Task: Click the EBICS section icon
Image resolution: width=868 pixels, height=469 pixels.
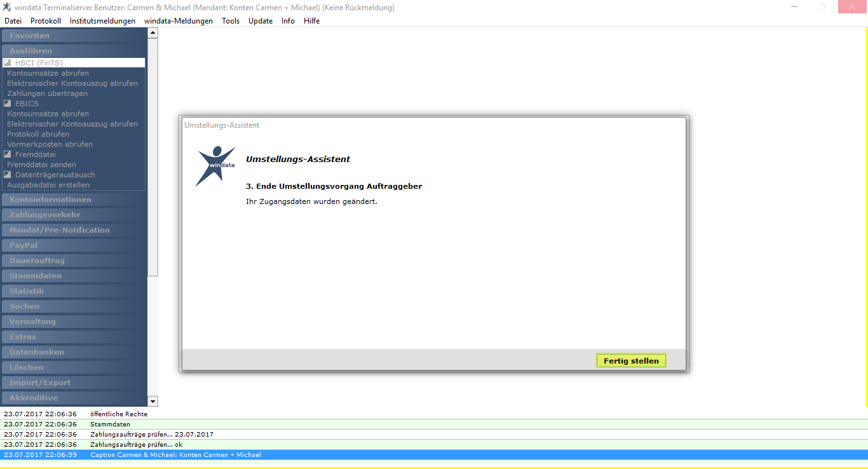Action: point(8,104)
